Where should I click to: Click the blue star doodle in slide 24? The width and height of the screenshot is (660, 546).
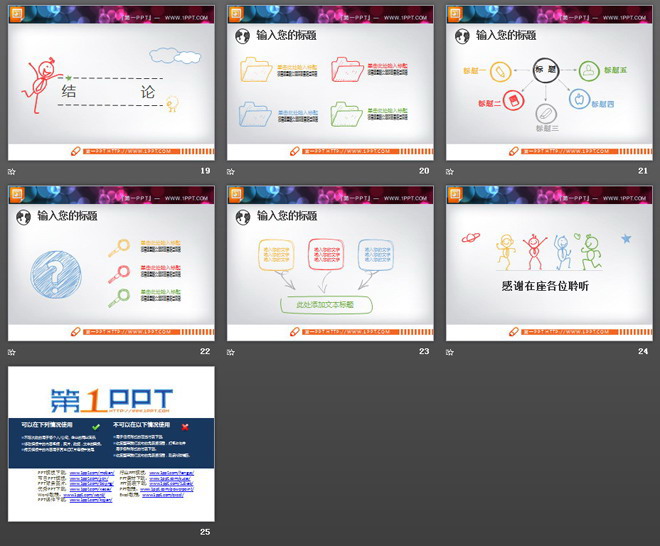coord(626,239)
